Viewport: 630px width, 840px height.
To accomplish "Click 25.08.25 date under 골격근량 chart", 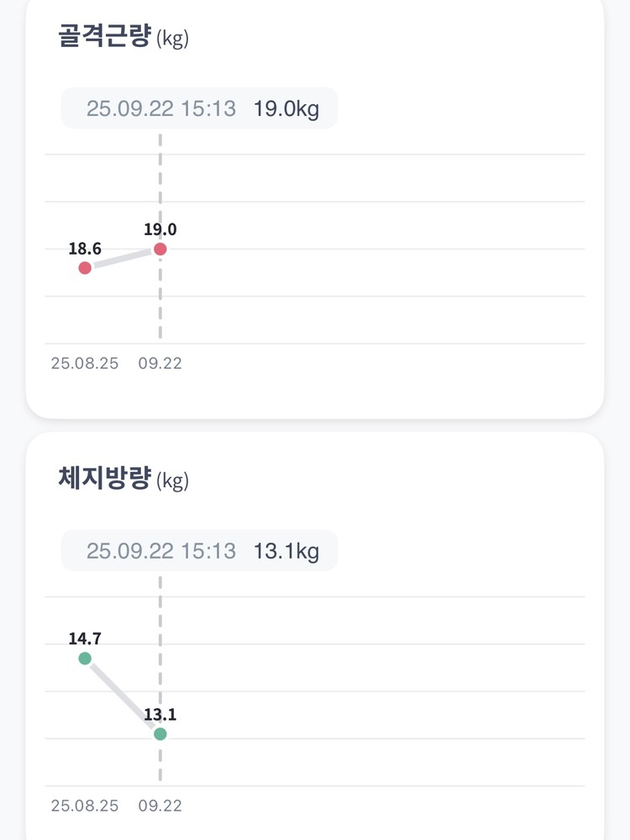I will tap(85, 364).
